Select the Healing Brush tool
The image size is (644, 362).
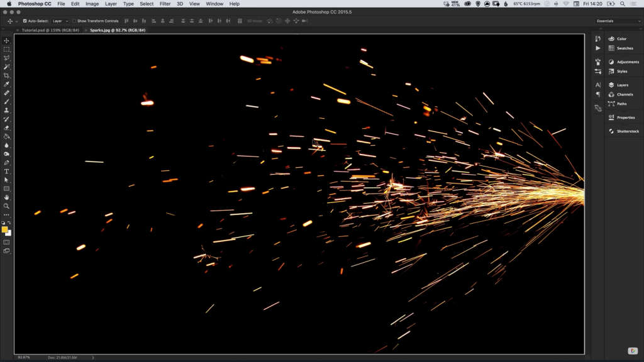6,93
